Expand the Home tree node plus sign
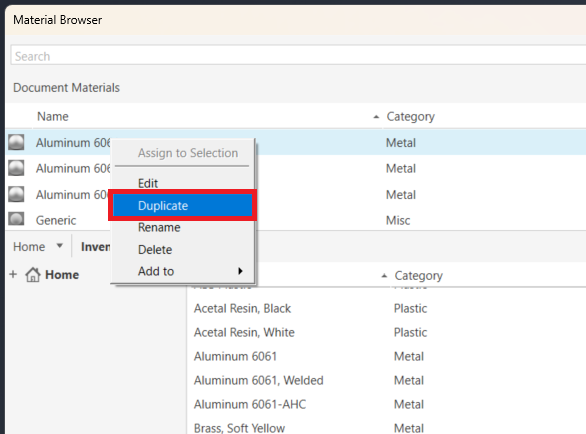The height and width of the screenshot is (434, 586). (x=13, y=274)
